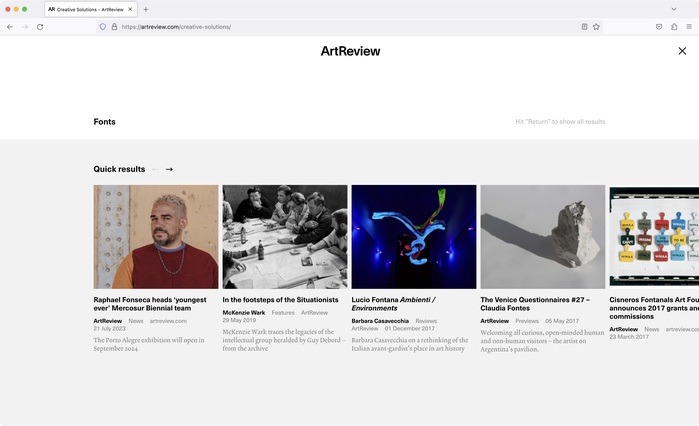This screenshot has width=699, height=426.
Task: Expand the list all tabs chevron
Action: point(674,9)
